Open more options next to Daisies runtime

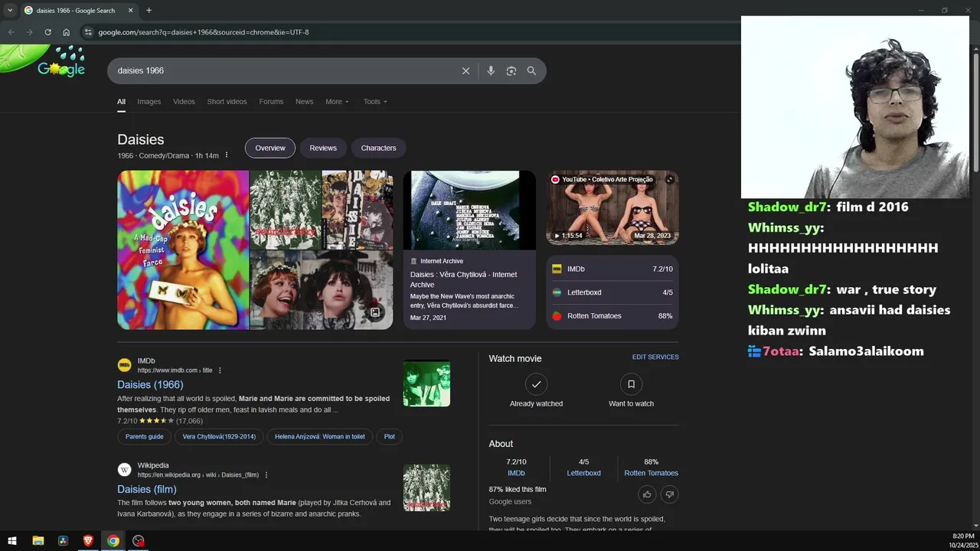click(226, 155)
